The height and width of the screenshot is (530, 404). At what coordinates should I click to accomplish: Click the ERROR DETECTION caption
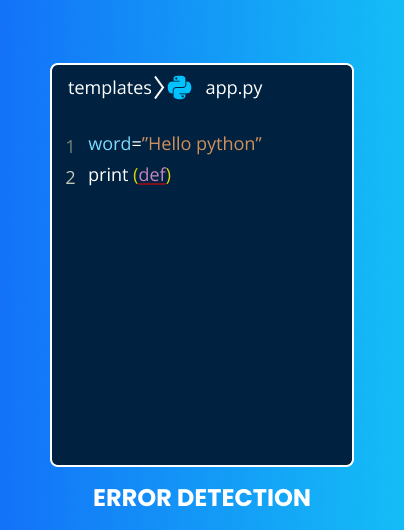tap(202, 498)
